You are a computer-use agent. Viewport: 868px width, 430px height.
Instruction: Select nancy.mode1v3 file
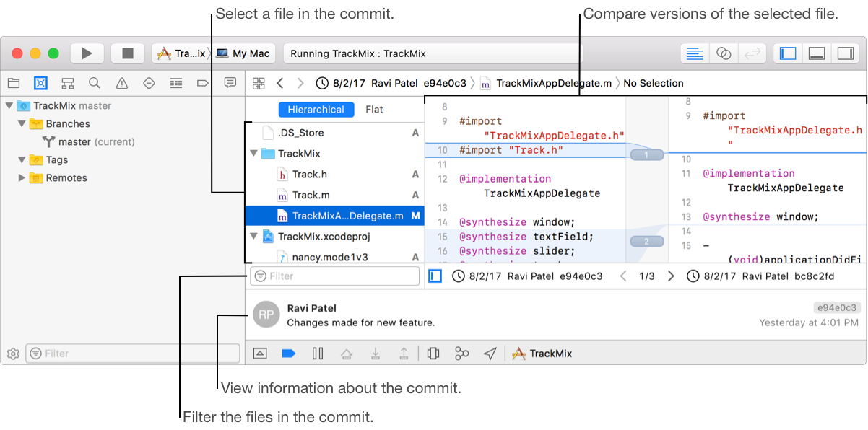coord(334,257)
